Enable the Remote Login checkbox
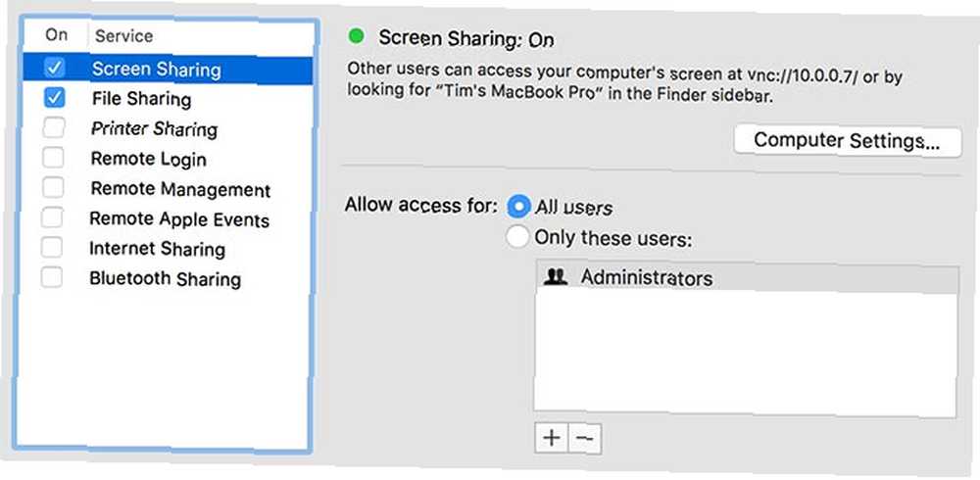 point(53,158)
